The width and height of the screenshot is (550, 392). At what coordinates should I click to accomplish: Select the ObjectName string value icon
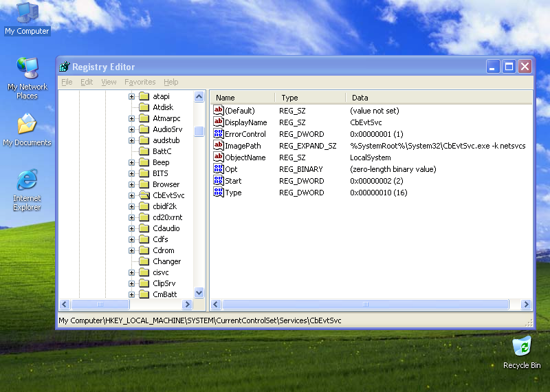218,157
